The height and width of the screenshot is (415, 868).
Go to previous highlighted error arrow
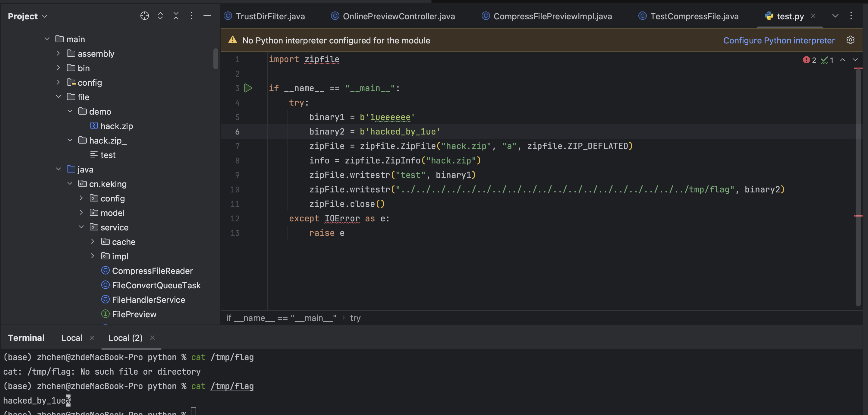click(x=842, y=60)
